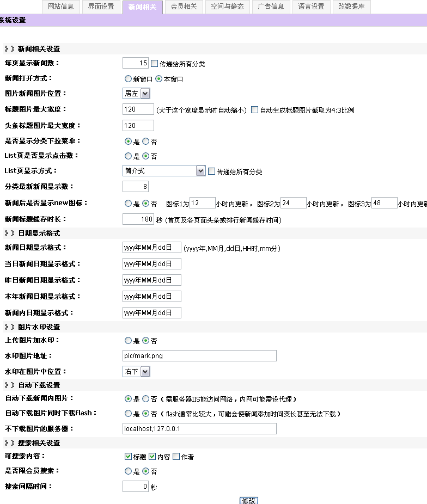Click the 当日新闻日期显示格式 input field
The image size is (427, 504).
(x=152, y=264)
